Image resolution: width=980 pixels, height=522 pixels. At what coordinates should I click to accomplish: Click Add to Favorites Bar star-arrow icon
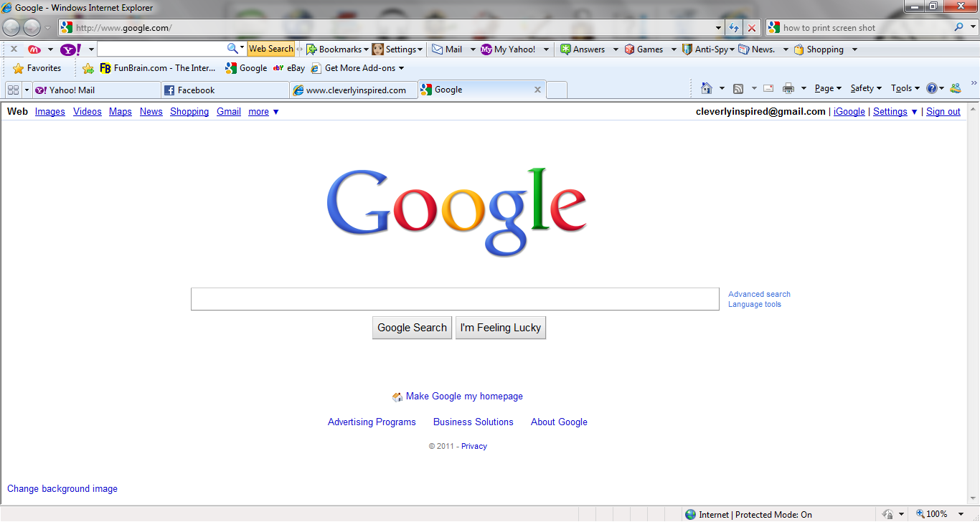[x=88, y=69]
